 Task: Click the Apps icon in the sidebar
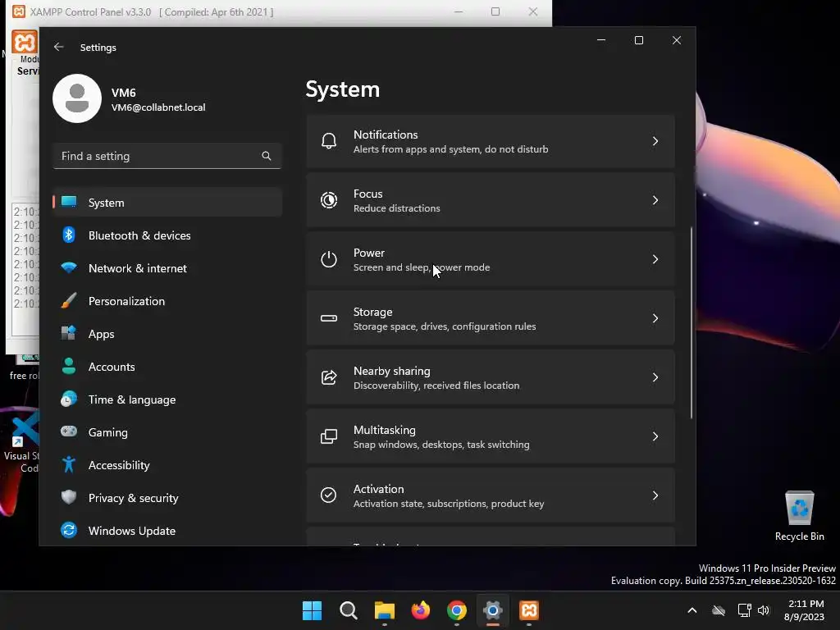[69, 333]
